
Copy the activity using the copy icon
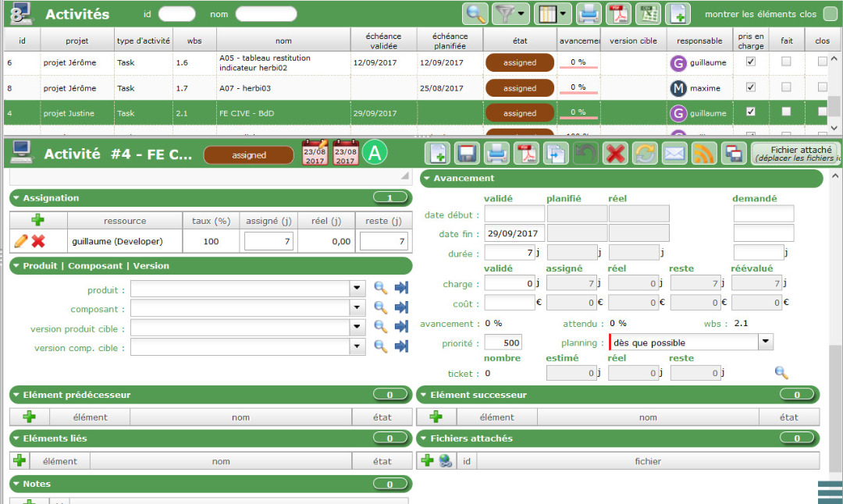coord(556,154)
